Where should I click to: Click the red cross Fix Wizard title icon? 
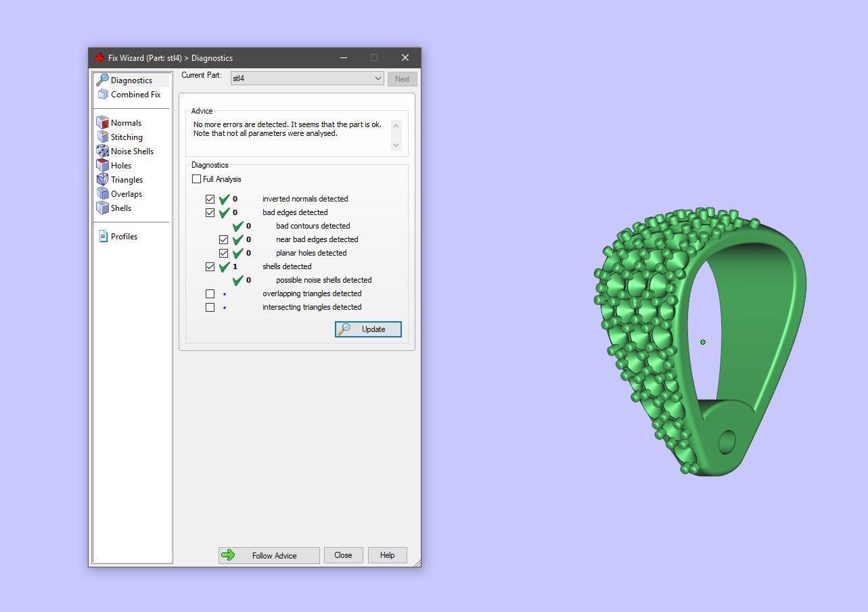(x=99, y=57)
